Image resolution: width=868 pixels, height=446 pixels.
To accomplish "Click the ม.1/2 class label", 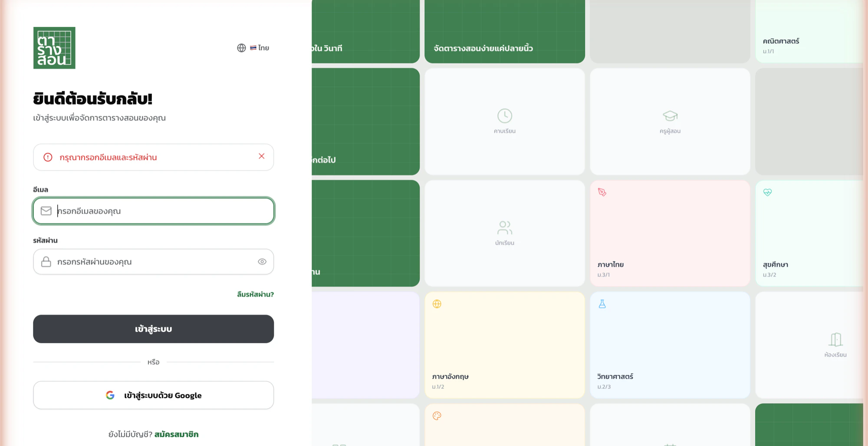I will coord(438,387).
